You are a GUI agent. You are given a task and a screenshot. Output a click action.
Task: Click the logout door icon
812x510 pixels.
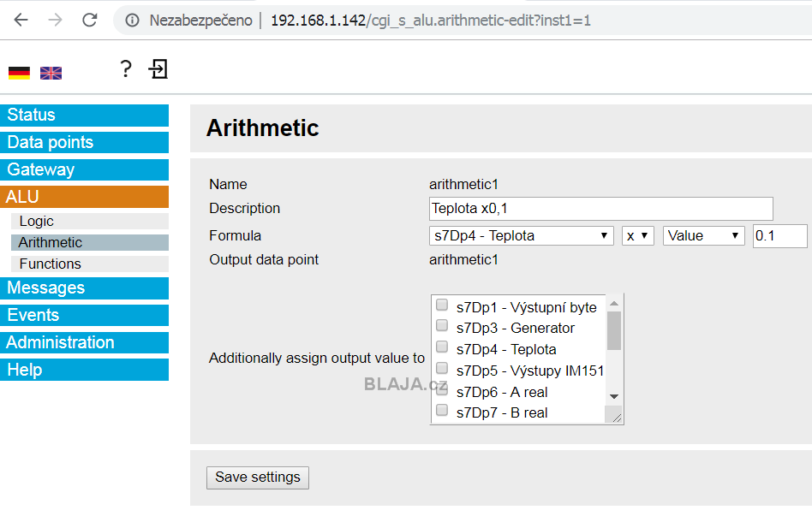tap(158, 68)
